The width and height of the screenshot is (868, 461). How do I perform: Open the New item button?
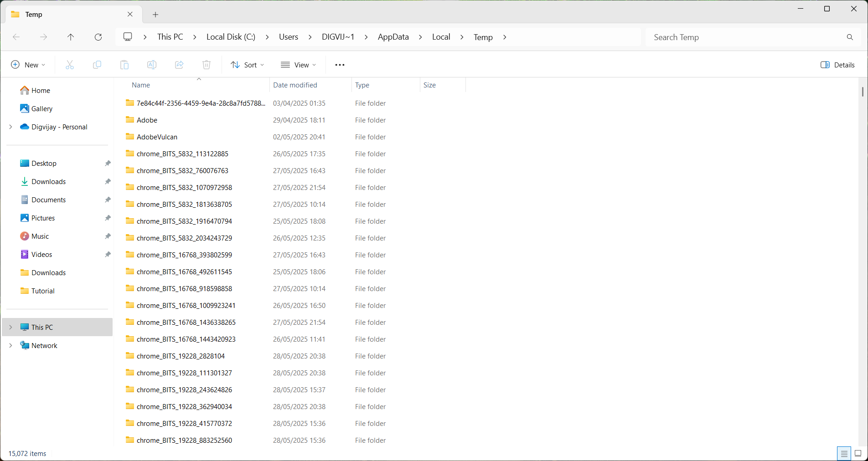(28, 65)
